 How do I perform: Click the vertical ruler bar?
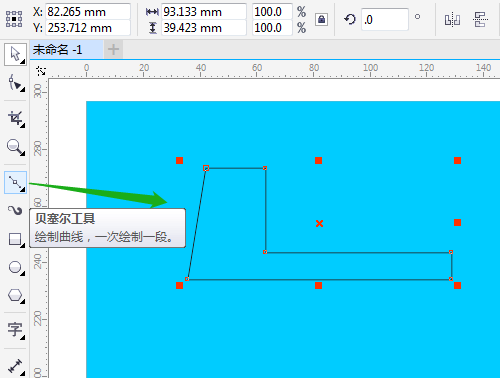[x=39, y=228]
